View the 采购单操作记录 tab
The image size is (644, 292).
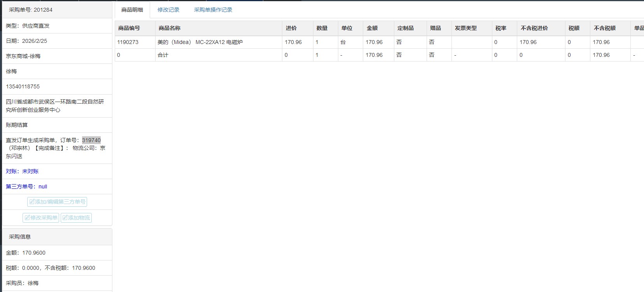tap(213, 10)
